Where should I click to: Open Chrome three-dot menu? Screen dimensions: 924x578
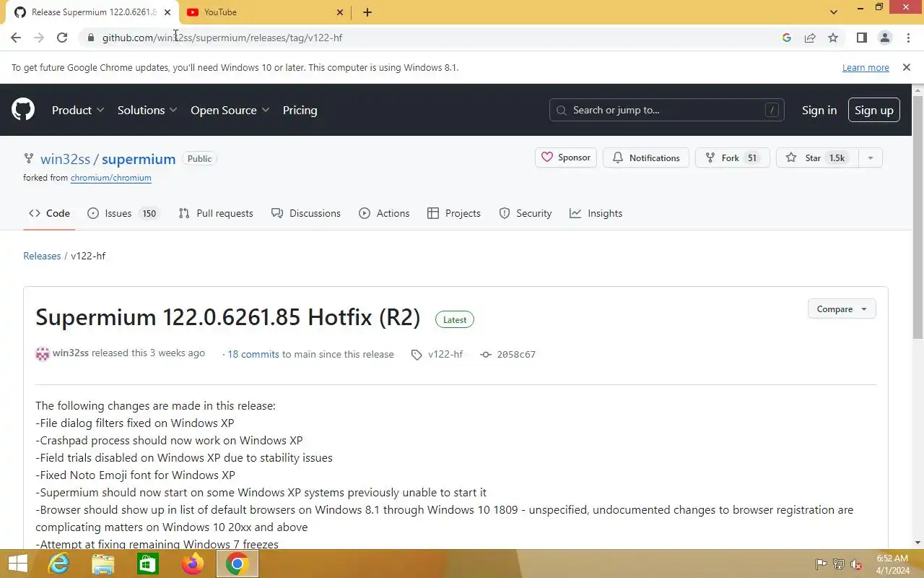coord(907,38)
